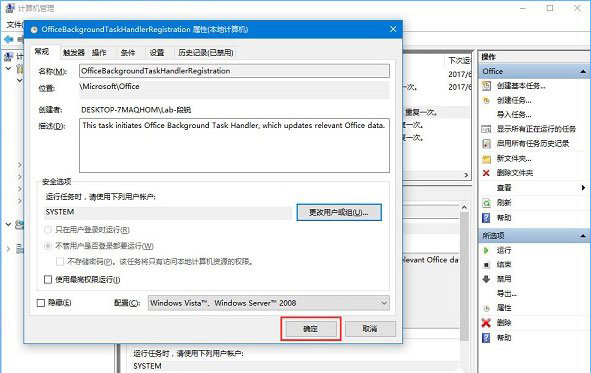This screenshot has width=591, height=373.
Task: Switch to the 历史记录(已禁用) tab
Action: click(x=206, y=53)
